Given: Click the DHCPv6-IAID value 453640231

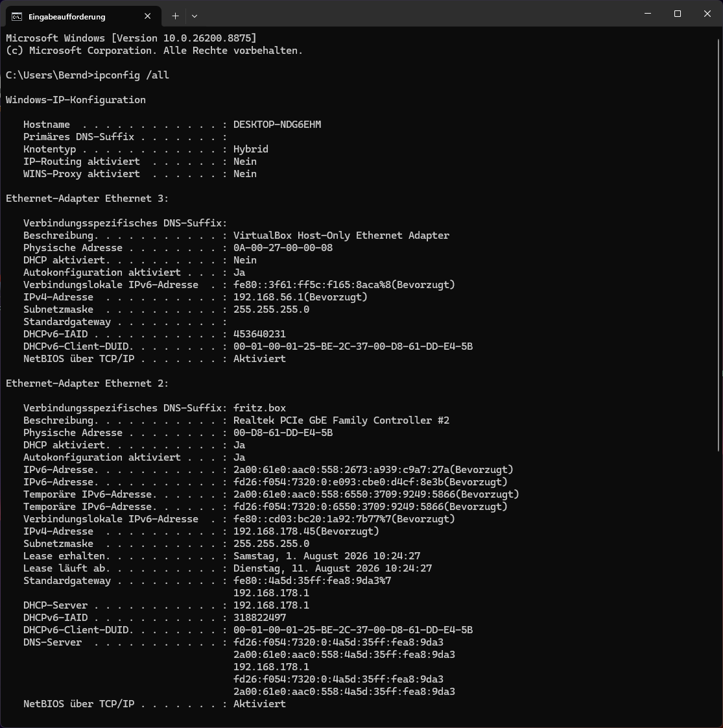Looking at the screenshot, I should [x=259, y=334].
